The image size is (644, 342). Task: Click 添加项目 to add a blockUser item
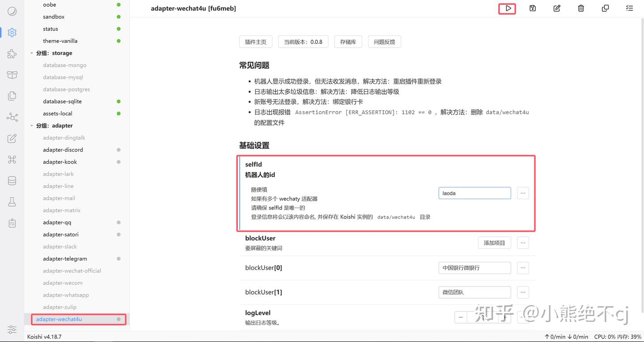(494, 243)
